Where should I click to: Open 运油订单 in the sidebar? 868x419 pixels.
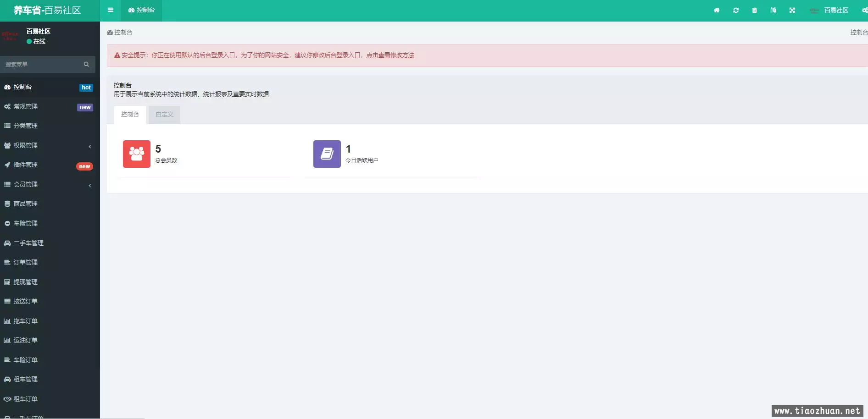(x=50, y=340)
